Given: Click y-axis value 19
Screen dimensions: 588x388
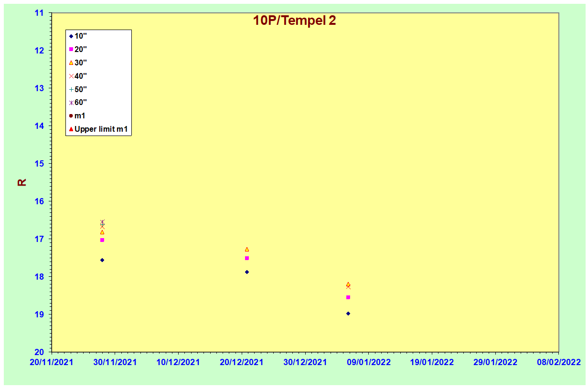Looking at the screenshot, I should (39, 315).
